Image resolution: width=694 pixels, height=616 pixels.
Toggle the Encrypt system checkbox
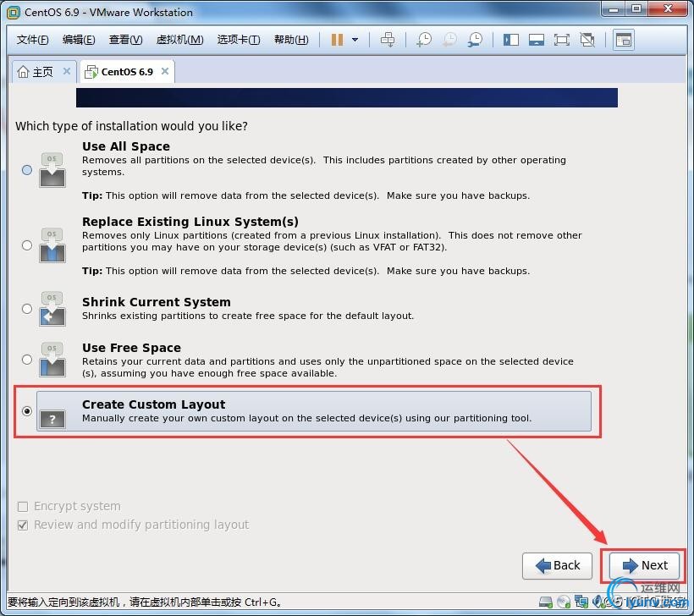pyautogui.click(x=23, y=506)
